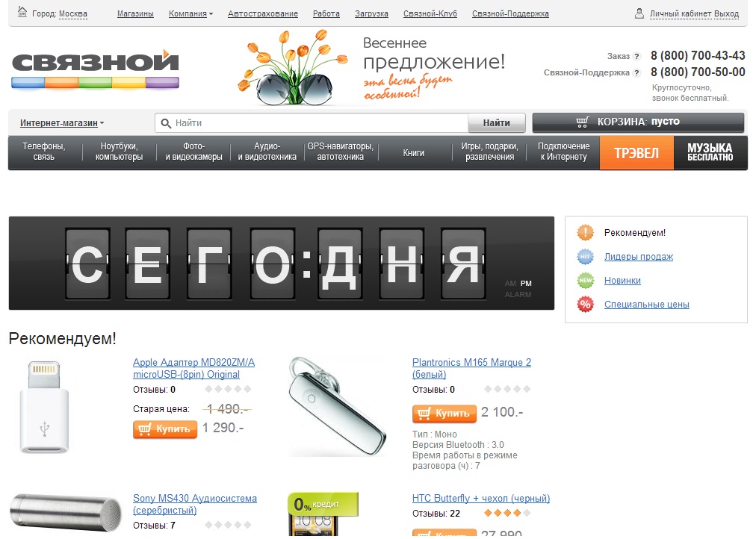Click the question mark icon next to Заказ
This screenshot has width=756, height=539.
pos(637,56)
